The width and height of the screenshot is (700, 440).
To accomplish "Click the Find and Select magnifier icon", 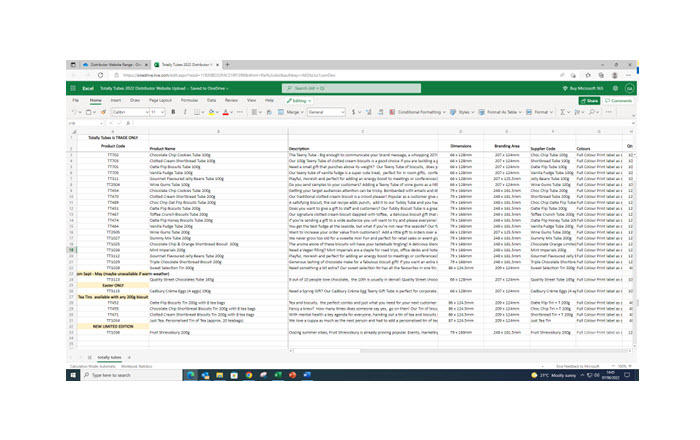I will [x=592, y=112].
